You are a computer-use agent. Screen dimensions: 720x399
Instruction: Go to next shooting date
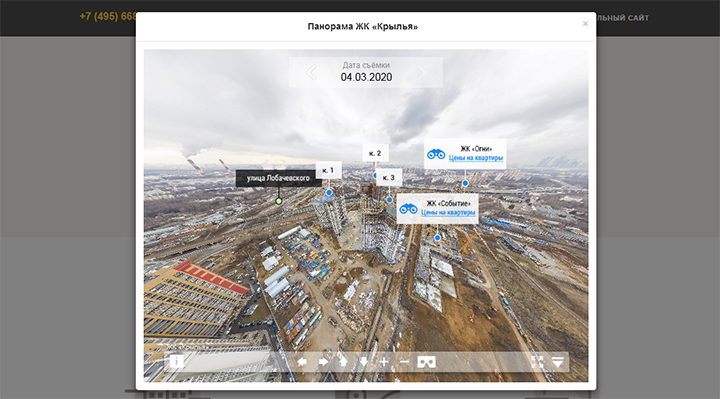pyautogui.click(x=422, y=72)
